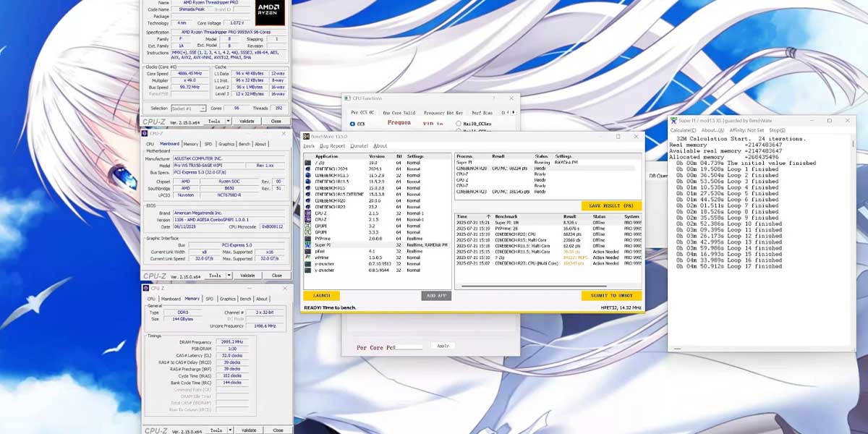Viewport: 868px width, 434px height.
Task: Click the Super PI window title icon
Action: [673, 120]
